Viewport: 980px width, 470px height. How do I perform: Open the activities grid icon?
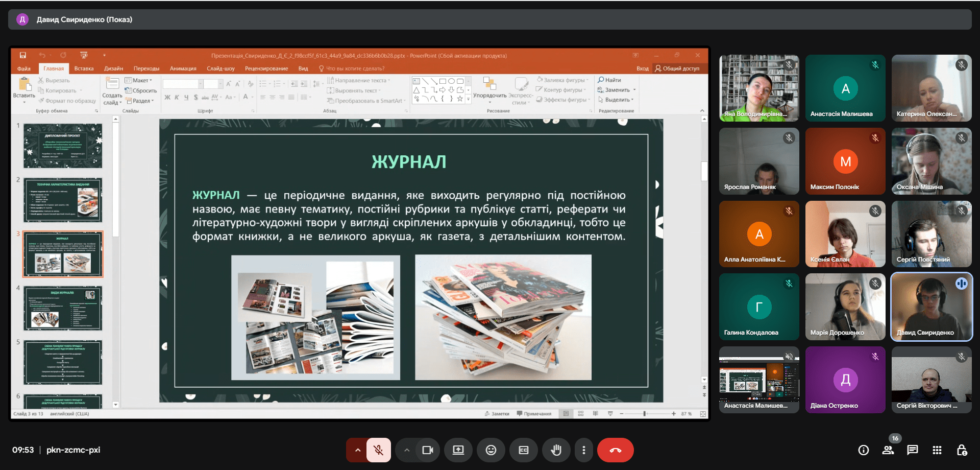click(937, 450)
